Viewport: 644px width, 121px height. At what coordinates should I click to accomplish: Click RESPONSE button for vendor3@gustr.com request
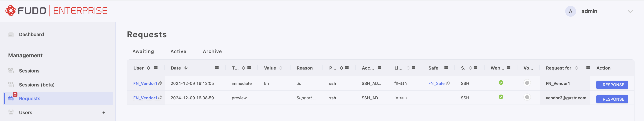612,99
